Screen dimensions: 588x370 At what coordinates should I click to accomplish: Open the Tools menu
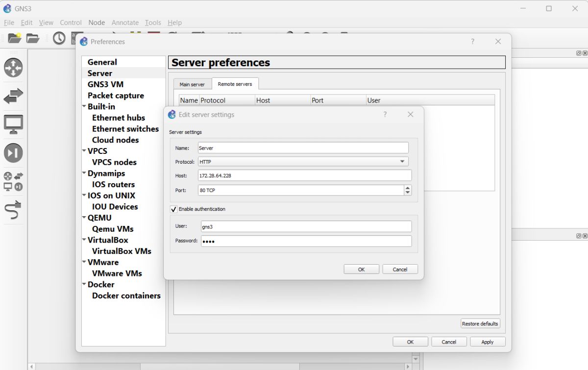153,23
